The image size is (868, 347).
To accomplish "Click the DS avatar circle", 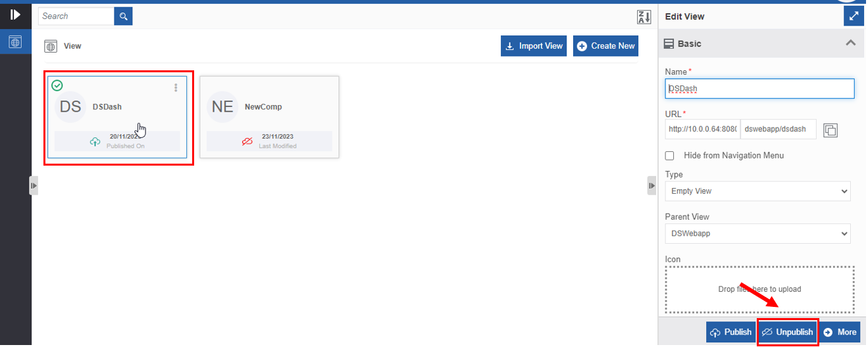I will tap(70, 106).
